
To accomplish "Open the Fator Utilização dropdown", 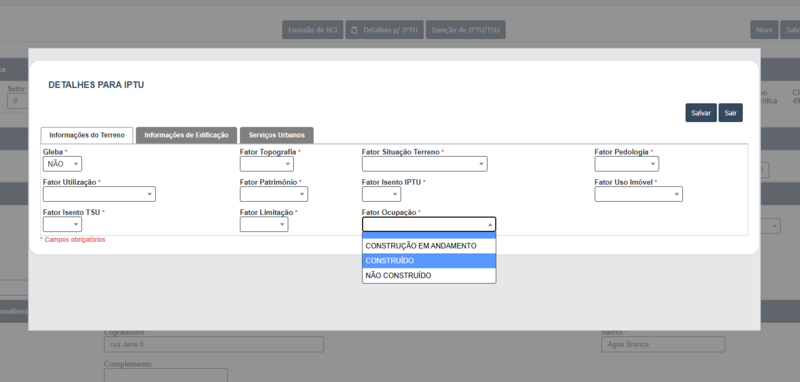I will pyautogui.click(x=99, y=194).
